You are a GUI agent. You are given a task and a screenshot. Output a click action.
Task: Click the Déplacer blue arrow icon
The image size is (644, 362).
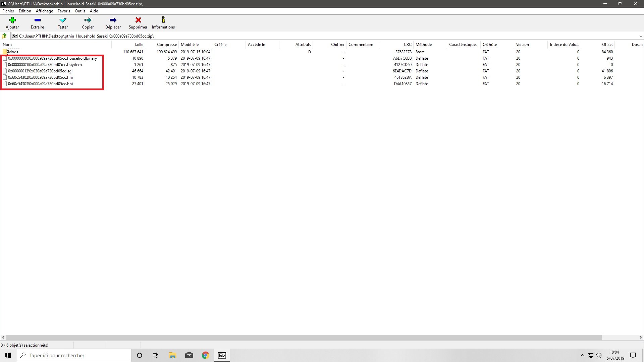coord(113,20)
